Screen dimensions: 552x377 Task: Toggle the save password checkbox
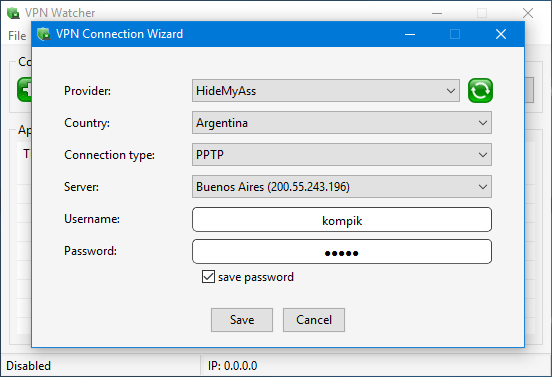click(x=208, y=277)
